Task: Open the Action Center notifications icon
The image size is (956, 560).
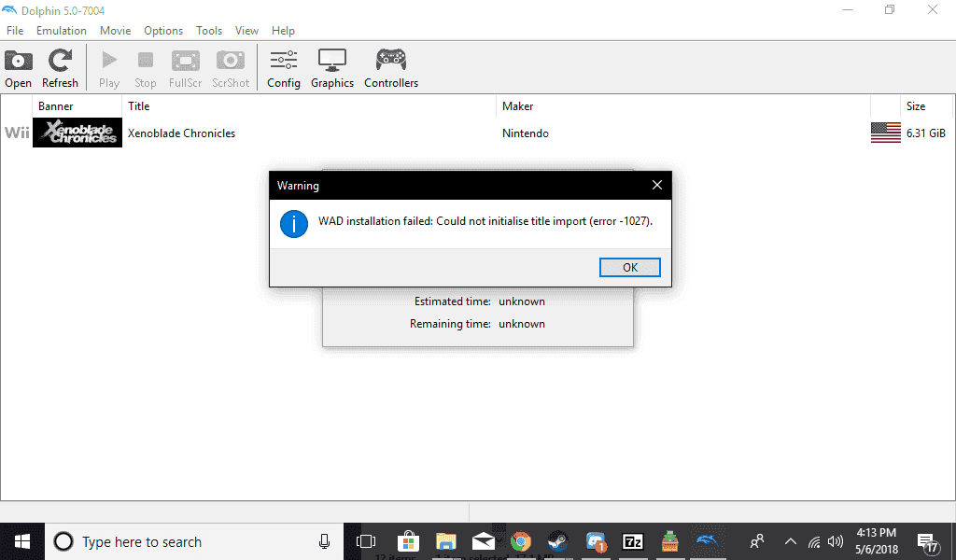Action: point(928,541)
